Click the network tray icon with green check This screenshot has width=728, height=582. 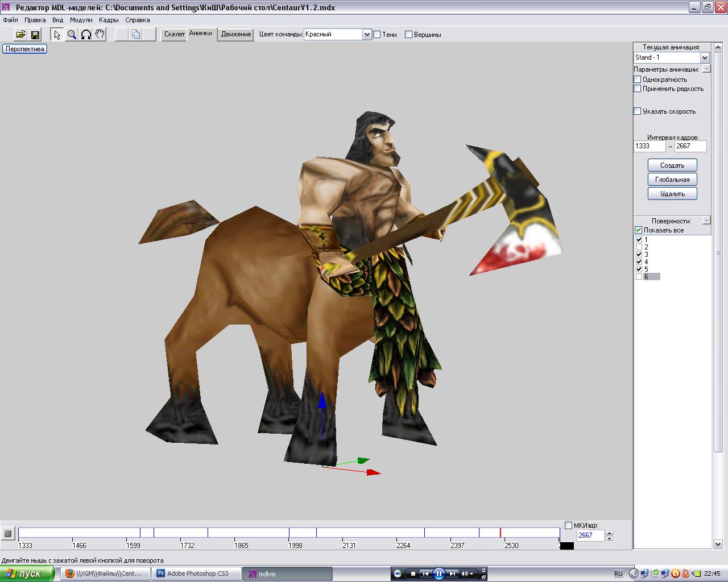[655, 573]
